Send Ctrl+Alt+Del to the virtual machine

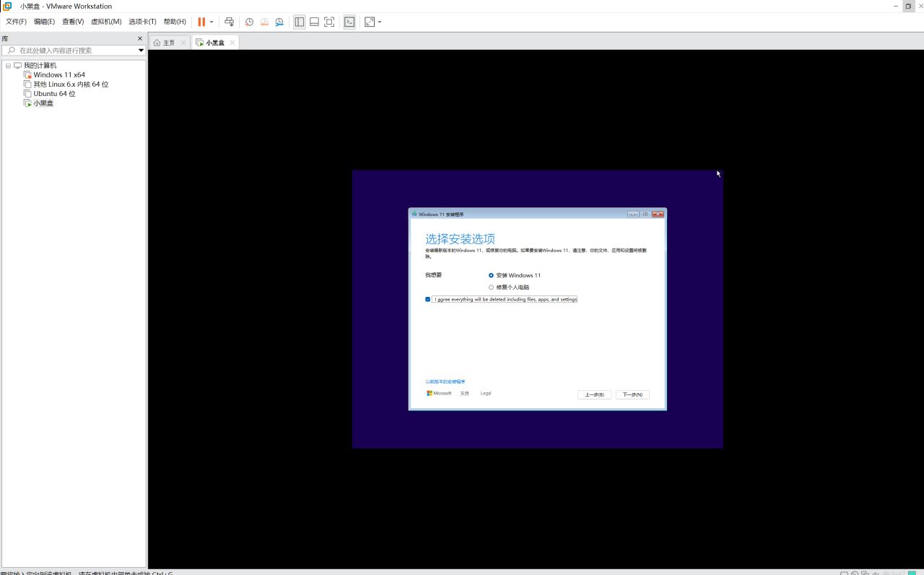(229, 22)
